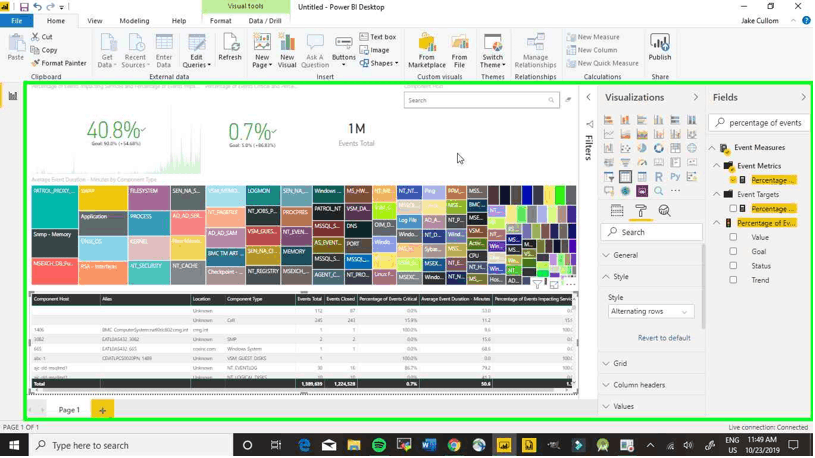The width and height of the screenshot is (815, 458).
Task: Click the New Visual button
Action: tap(287, 50)
